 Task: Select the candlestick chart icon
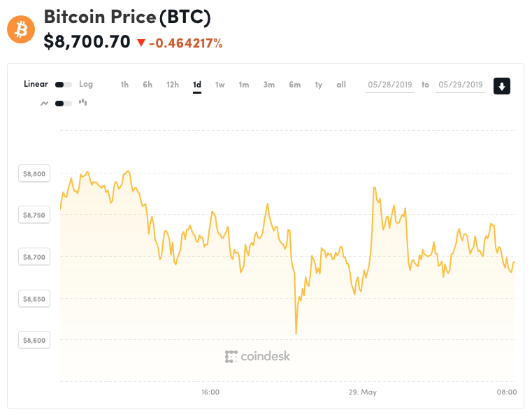point(82,102)
